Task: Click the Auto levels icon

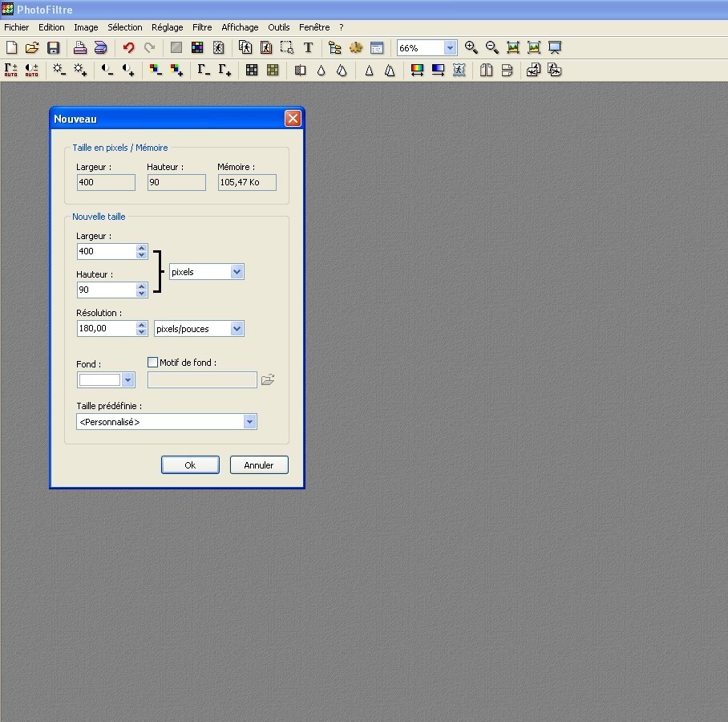Action: click(x=11, y=71)
